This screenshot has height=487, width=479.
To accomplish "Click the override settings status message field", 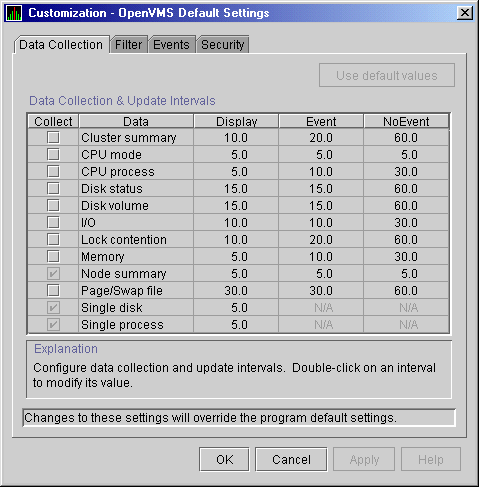I will pos(239,417).
